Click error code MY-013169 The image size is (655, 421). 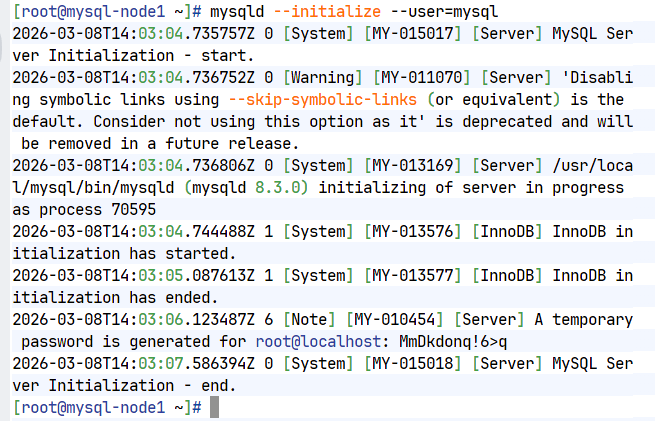tap(413, 165)
